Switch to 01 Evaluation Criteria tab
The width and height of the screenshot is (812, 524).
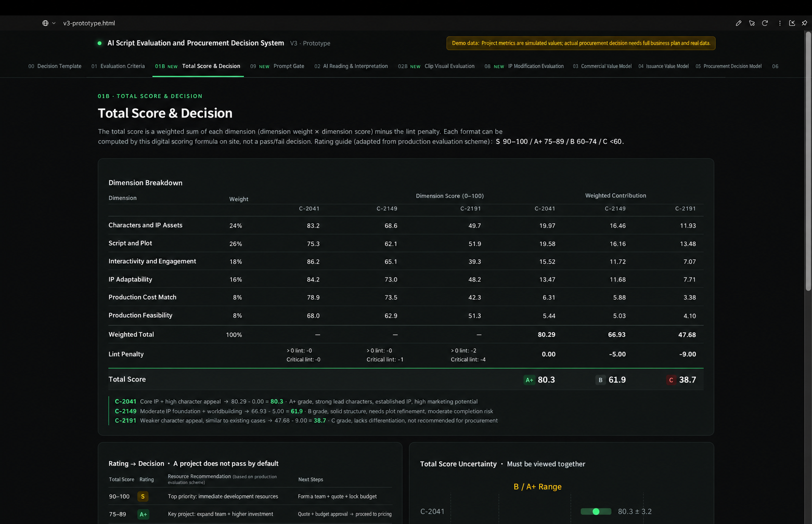(118, 66)
